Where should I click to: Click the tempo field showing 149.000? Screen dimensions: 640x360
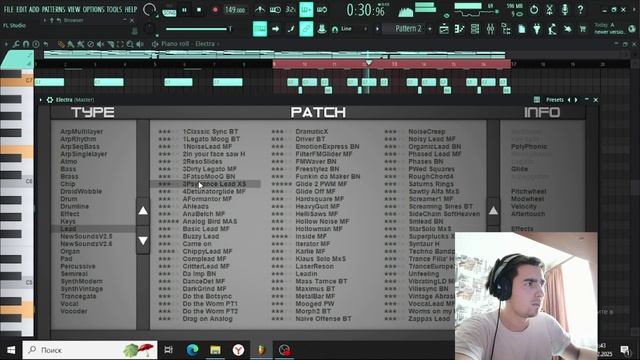(x=235, y=10)
